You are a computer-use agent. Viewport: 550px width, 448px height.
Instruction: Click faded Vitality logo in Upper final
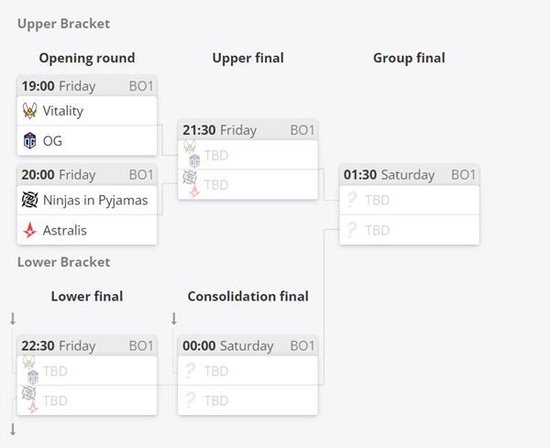tap(190, 147)
